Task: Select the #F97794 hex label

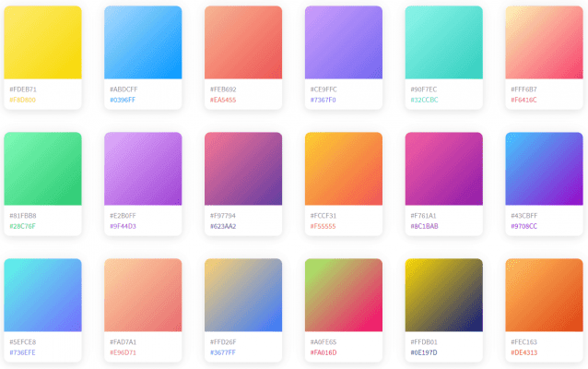Action: 223,216
